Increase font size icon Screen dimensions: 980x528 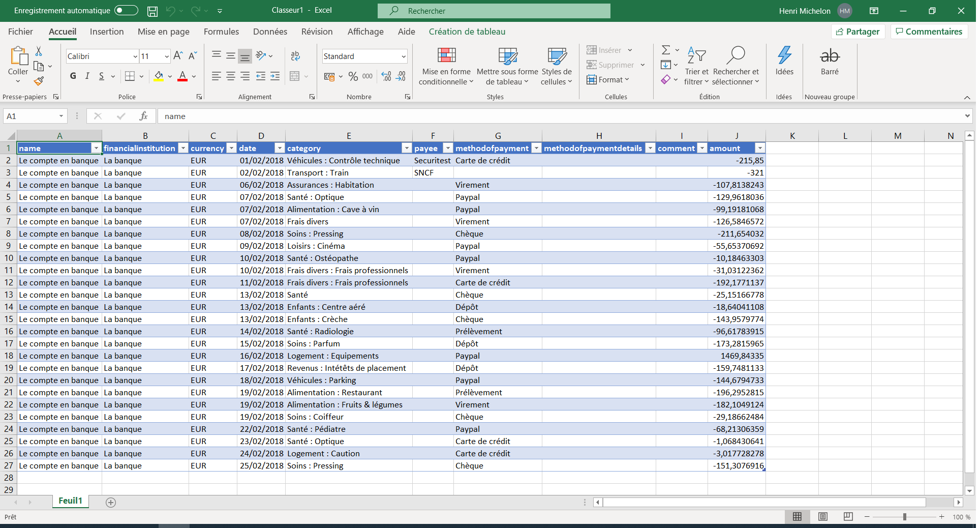point(178,56)
